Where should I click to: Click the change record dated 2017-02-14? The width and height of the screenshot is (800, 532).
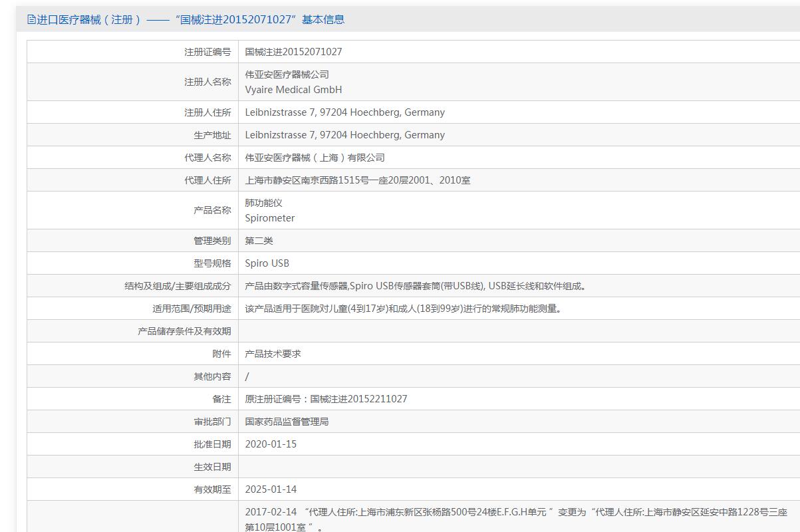[516, 519]
